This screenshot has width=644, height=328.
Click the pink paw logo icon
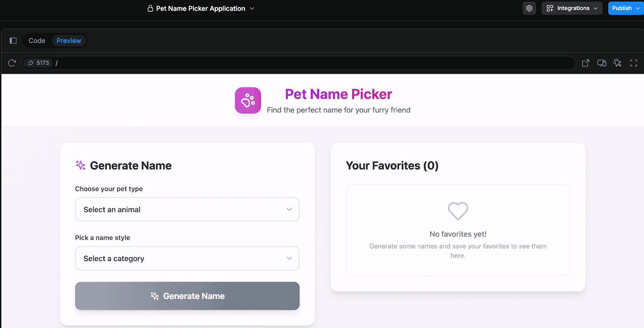coord(248,100)
